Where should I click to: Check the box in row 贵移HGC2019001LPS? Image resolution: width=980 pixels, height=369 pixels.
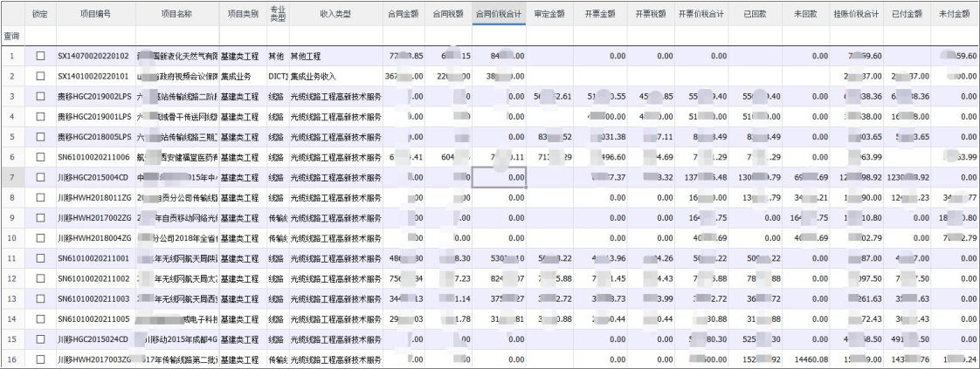41,117
